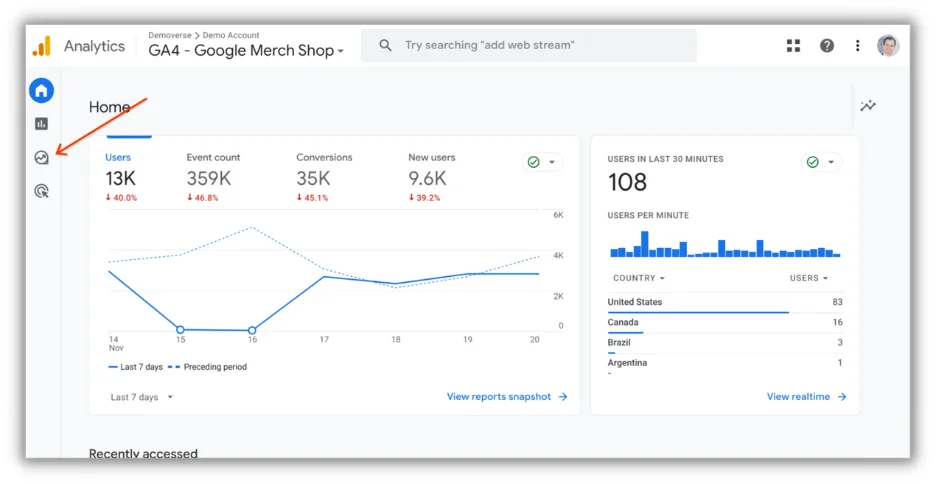Select the Conversions metric tab
This screenshot has height=484, width=936.
click(x=324, y=177)
